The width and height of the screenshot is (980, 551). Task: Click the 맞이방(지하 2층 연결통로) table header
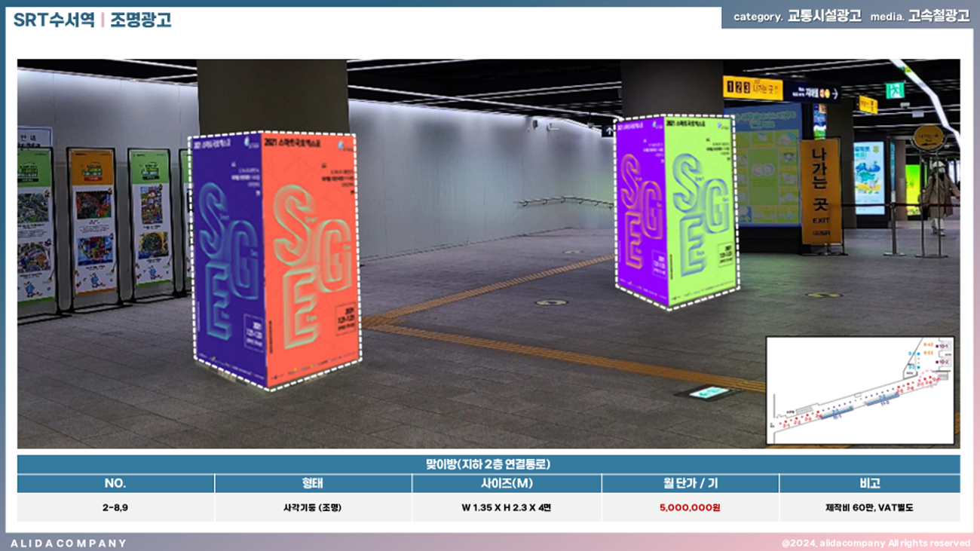(x=488, y=464)
